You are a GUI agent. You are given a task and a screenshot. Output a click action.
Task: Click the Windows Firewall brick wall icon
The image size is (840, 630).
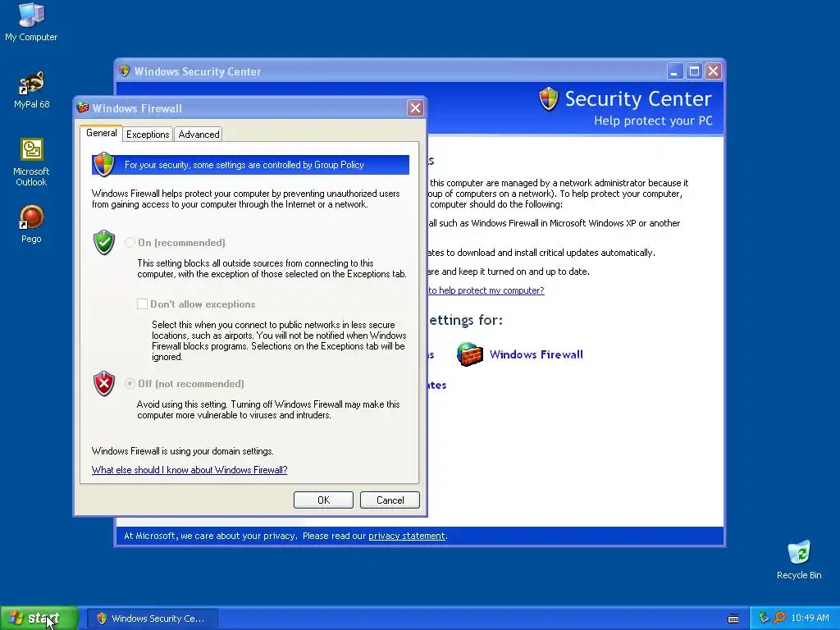coord(469,354)
